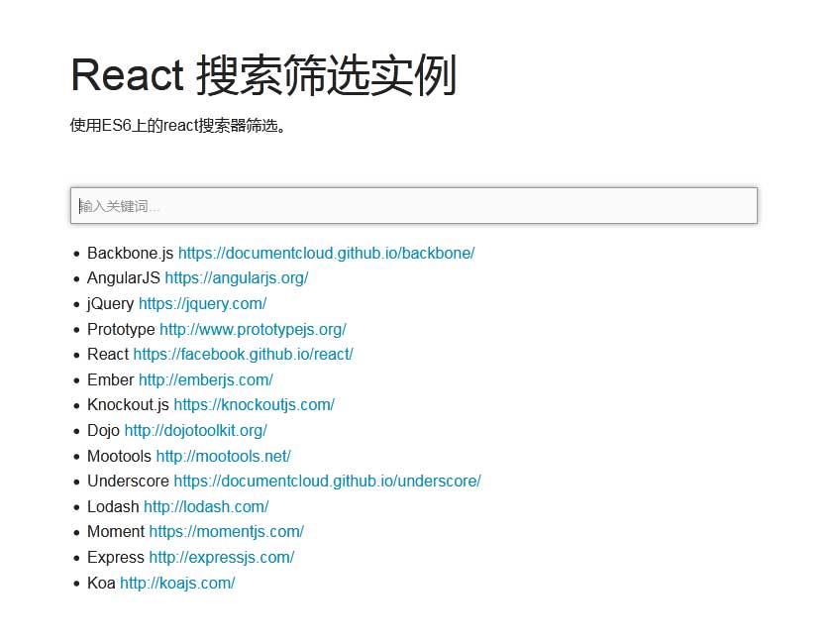This screenshot has height=644, width=832.
Task: Select the 'React' list item label
Action: click(x=108, y=354)
